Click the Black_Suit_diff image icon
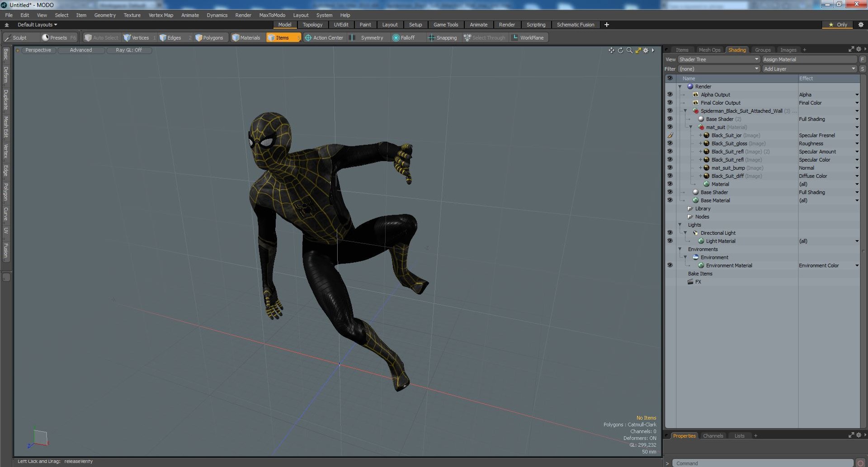Screen dimensions: 868x467 pyautogui.click(x=706, y=176)
